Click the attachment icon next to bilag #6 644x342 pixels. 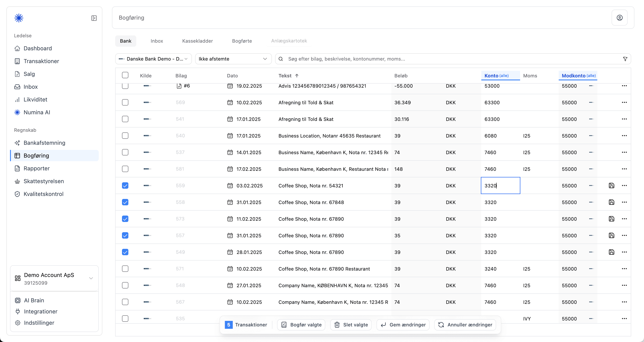(179, 86)
